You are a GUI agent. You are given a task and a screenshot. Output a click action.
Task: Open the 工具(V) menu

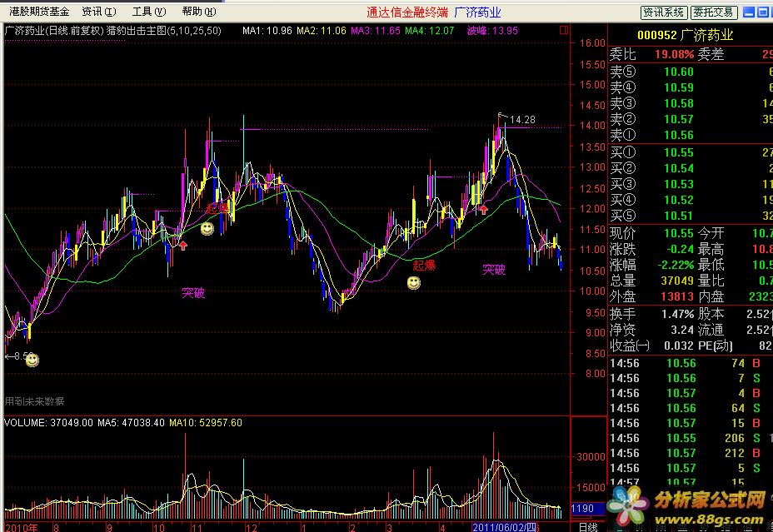(149, 12)
